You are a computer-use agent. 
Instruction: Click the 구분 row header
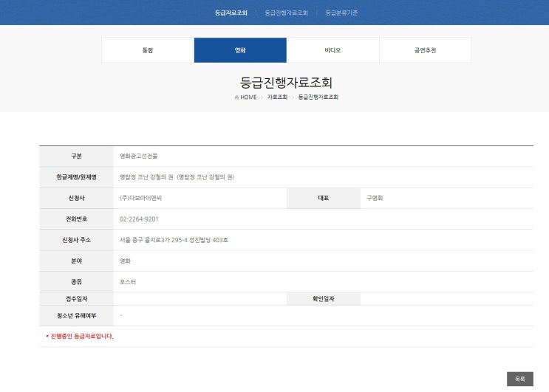pyautogui.click(x=76, y=156)
